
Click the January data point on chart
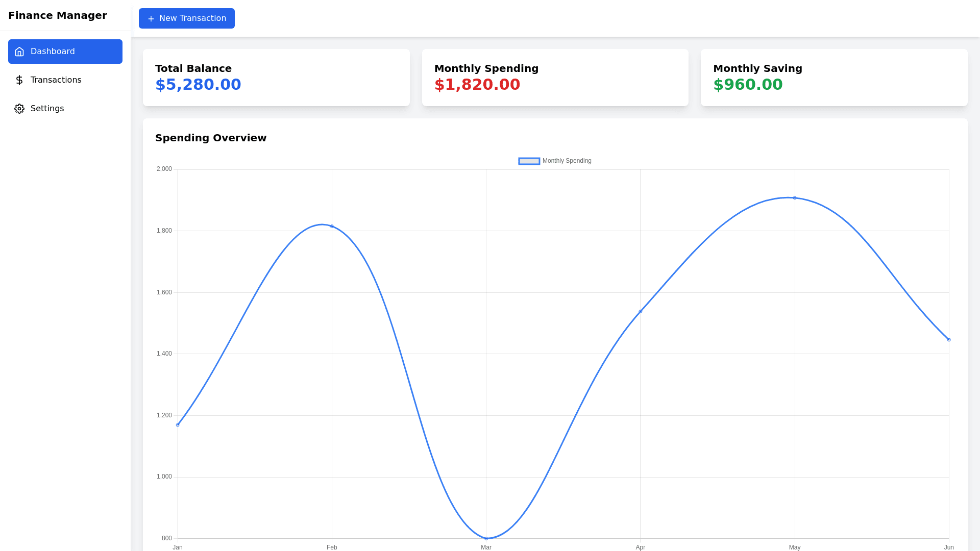point(178,425)
